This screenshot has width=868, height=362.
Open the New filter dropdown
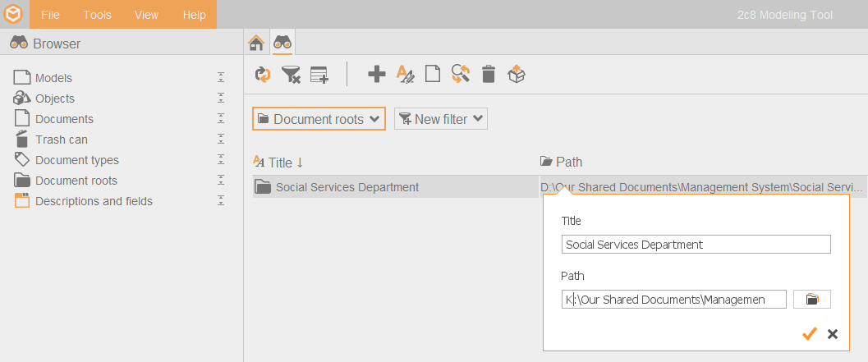point(441,119)
